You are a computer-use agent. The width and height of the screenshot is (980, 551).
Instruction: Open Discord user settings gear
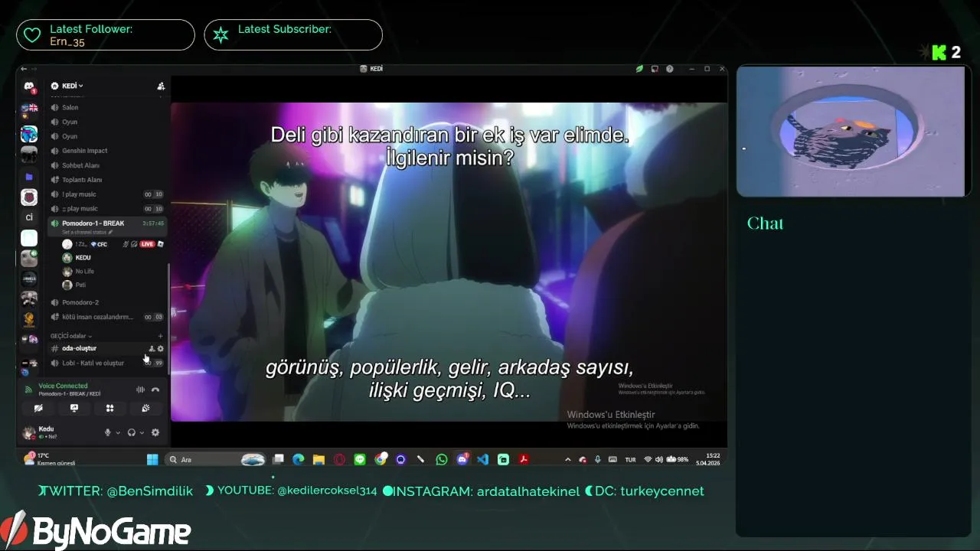coord(155,432)
